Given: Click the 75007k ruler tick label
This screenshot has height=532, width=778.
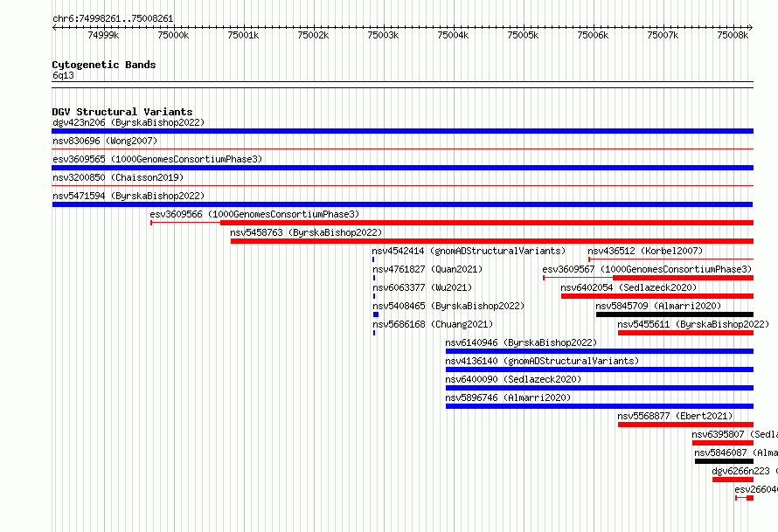Looking at the screenshot, I should pos(663,35).
